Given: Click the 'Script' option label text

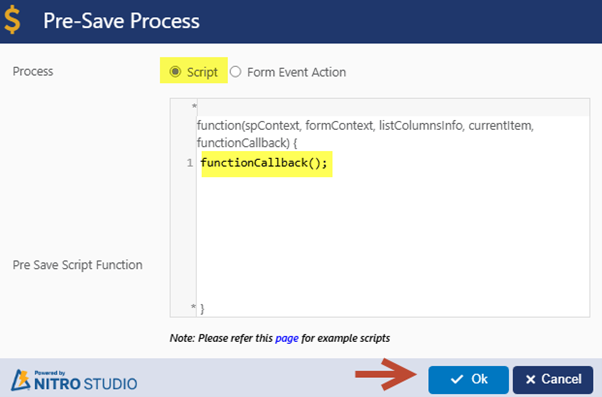Looking at the screenshot, I should [202, 72].
